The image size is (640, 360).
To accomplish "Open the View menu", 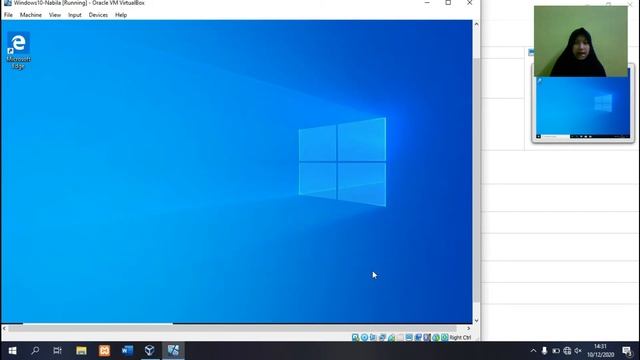I will pyautogui.click(x=55, y=15).
